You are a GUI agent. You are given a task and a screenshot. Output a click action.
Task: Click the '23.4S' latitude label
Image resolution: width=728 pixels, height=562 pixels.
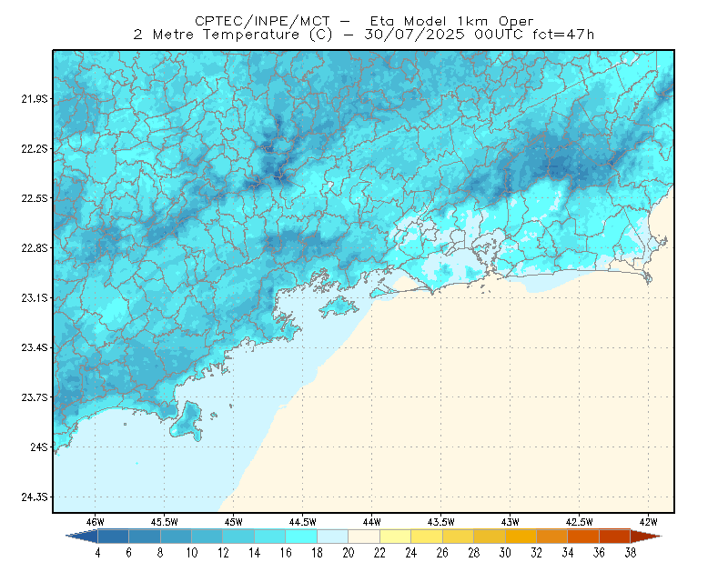coord(35,347)
